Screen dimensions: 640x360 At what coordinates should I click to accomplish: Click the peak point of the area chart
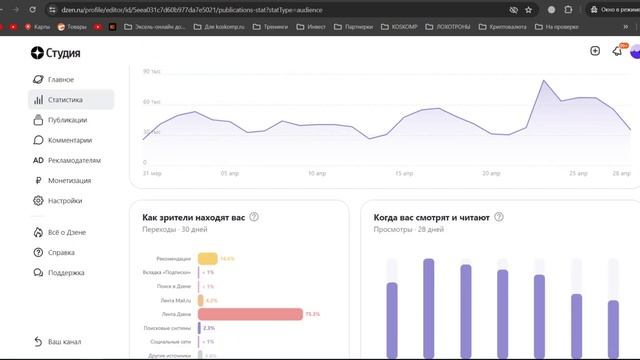[544, 81]
